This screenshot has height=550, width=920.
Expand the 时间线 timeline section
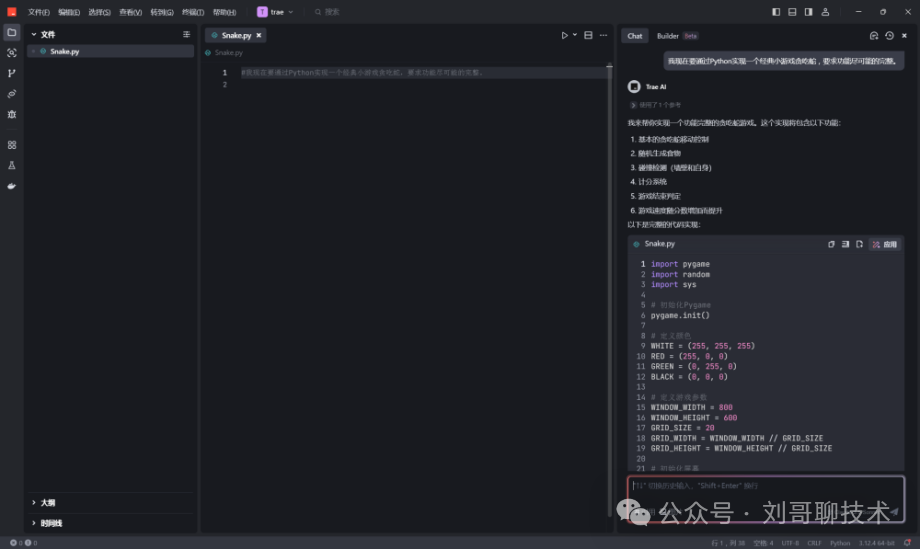click(x=50, y=523)
